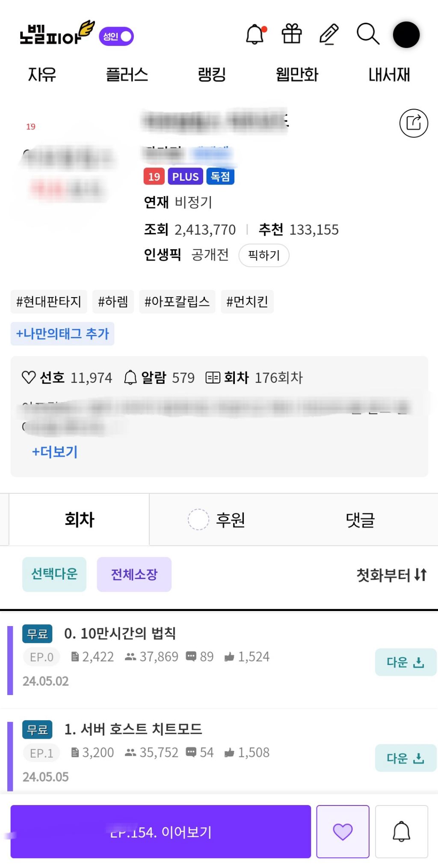The image size is (438, 868).
Task: Tap the bottom alarm bell button
Action: tap(401, 831)
